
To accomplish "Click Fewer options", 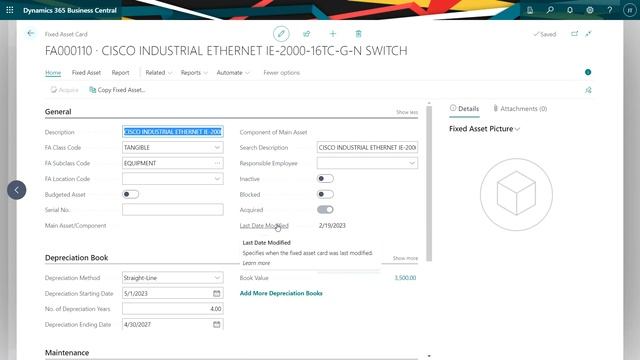I will 282,73.
